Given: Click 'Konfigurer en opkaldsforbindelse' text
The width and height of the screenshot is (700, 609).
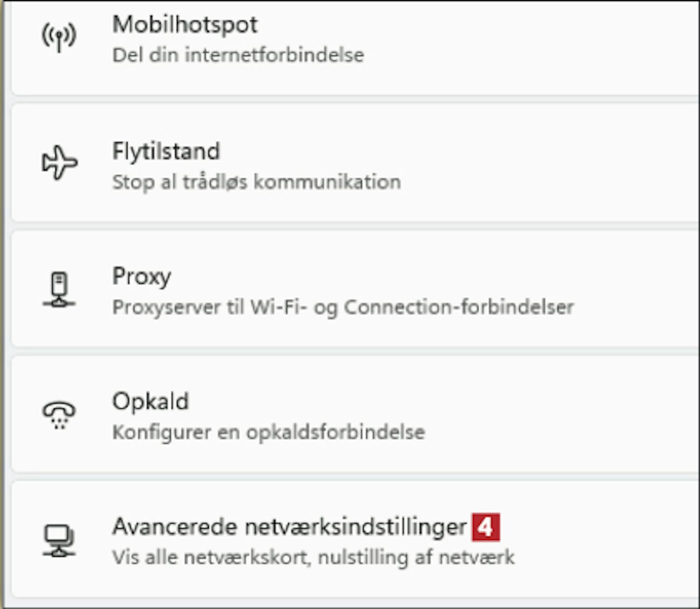Looking at the screenshot, I should [269, 432].
